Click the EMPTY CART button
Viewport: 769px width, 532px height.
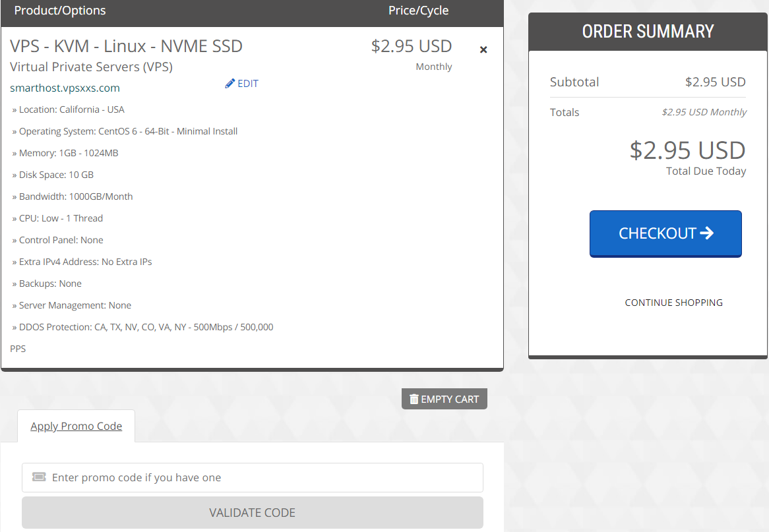(445, 399)
